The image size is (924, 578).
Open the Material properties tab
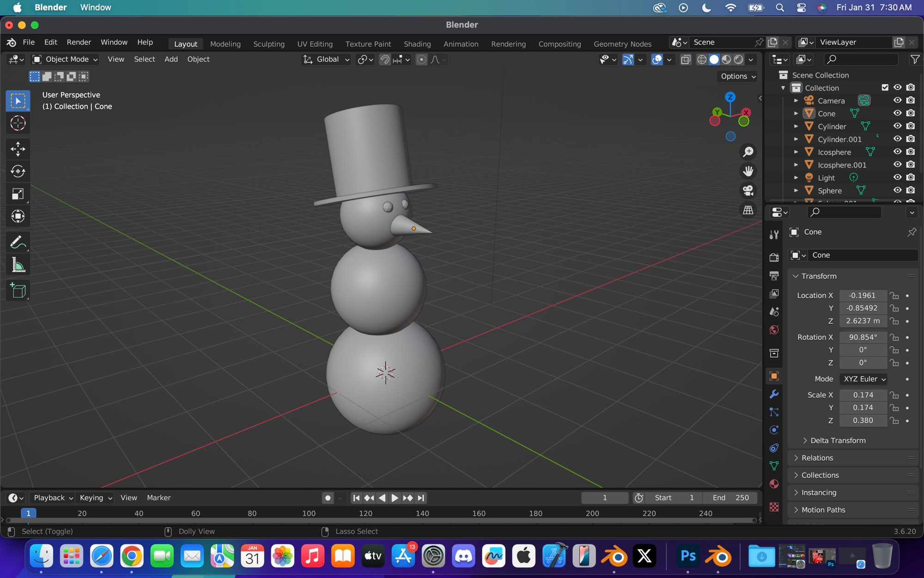(774, 484)
